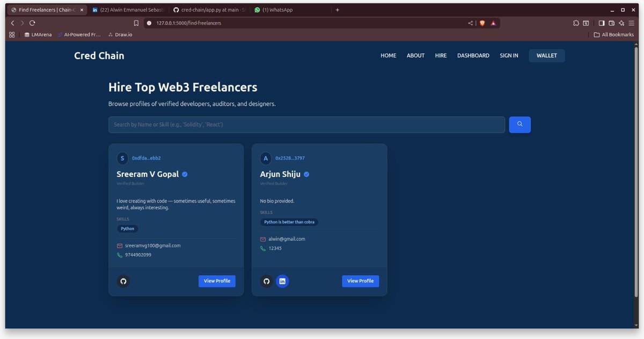
Task: Open the AI-Powered Fr... bookmark
Action: coord(79,34)
